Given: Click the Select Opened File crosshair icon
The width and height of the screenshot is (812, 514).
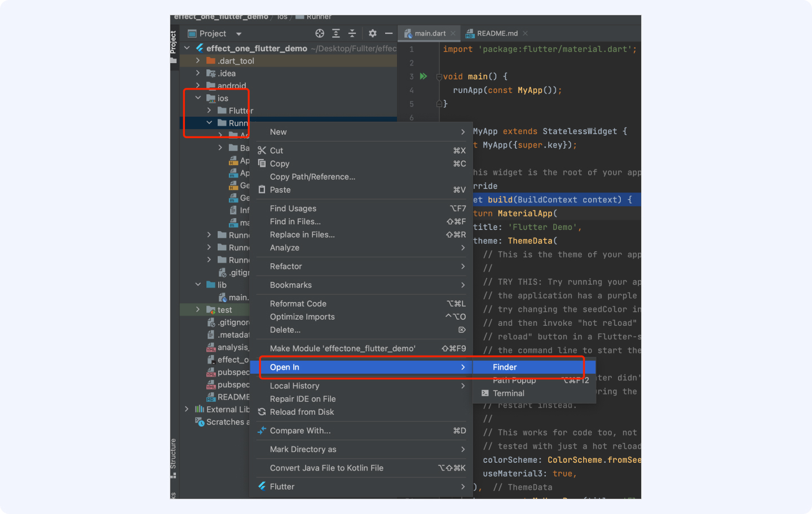Looking at the screenshot, I should (320, 33).
